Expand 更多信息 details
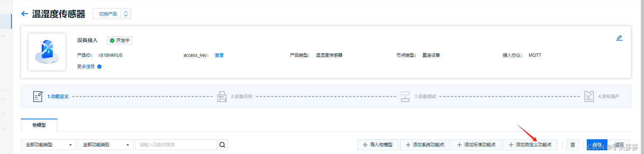 click(x=89, y=67)
